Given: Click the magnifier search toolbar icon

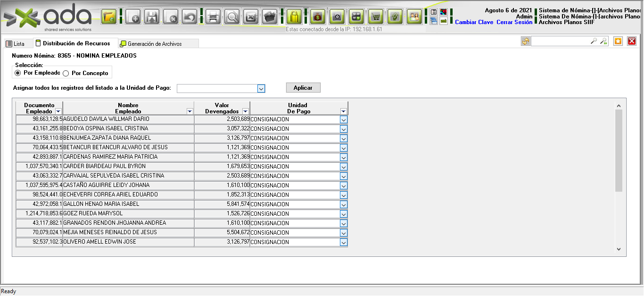Looking at the screenshot, I should [232, 17].
